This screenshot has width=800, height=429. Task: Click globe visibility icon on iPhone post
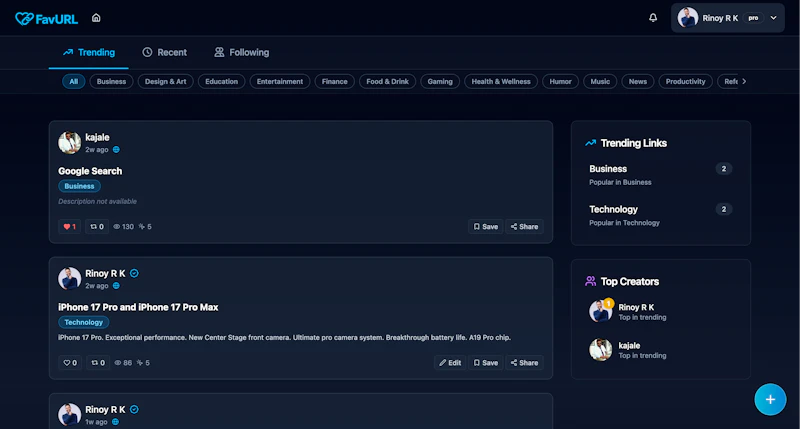116,286
